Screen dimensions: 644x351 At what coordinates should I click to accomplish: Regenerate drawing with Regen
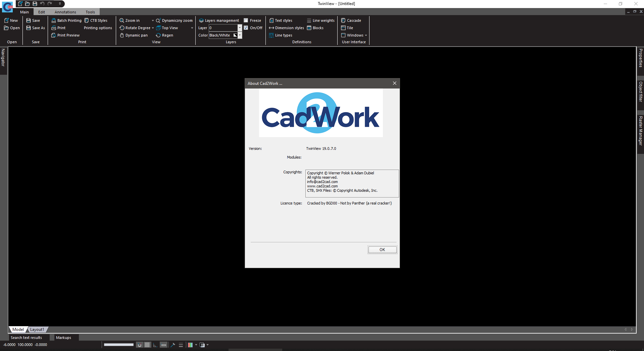(x=164, y=35)
